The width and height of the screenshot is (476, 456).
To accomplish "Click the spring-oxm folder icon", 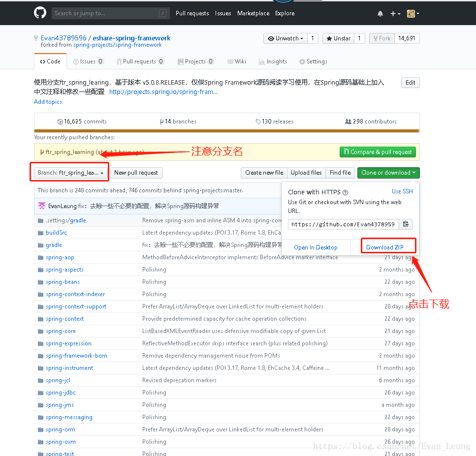I will point(40,442).
